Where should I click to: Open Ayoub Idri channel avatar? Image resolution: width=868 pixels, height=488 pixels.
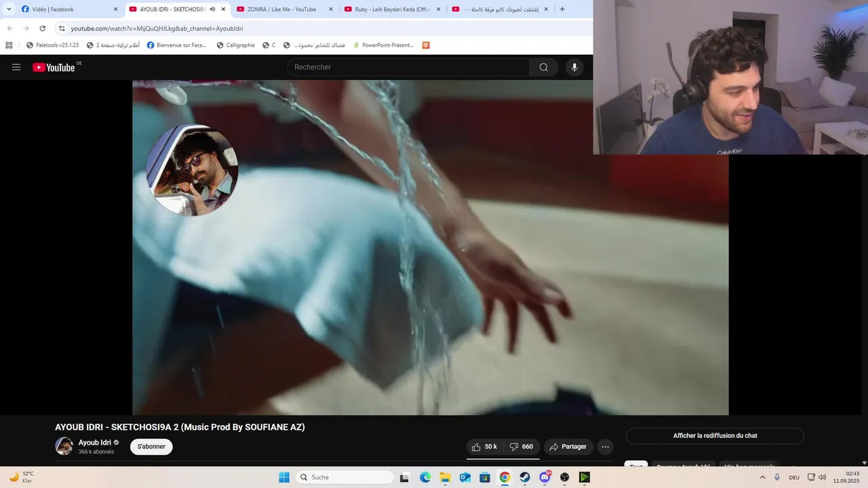click(64, 446)
